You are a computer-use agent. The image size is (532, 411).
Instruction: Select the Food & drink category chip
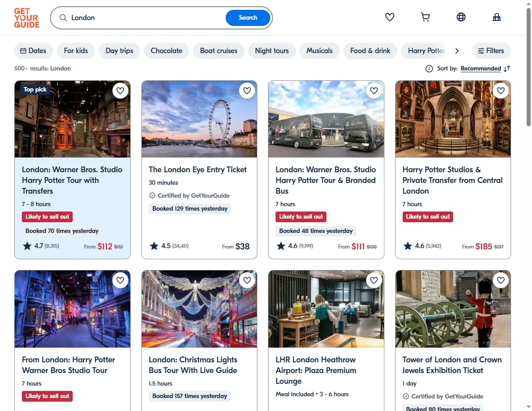click(370, 51)
